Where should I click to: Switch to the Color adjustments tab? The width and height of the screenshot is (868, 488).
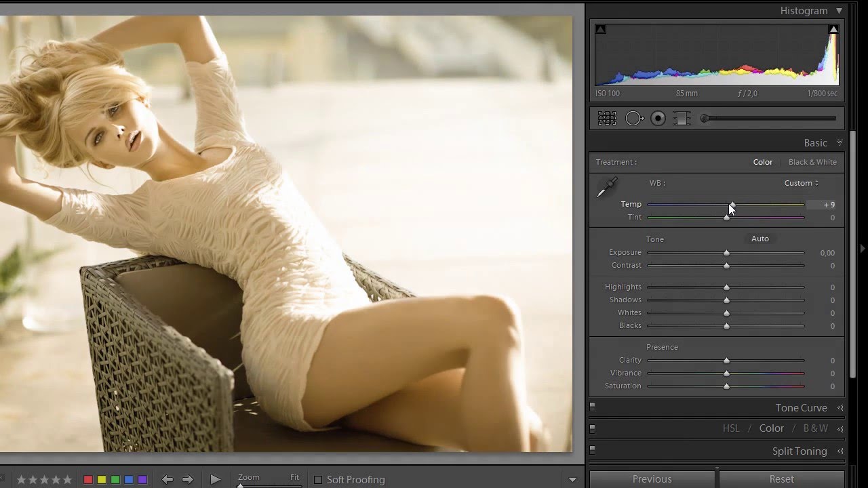[x=772, y=428]
